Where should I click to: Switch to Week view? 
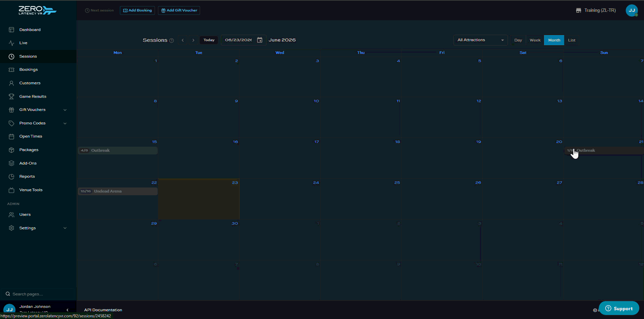(x=535, y=40)
